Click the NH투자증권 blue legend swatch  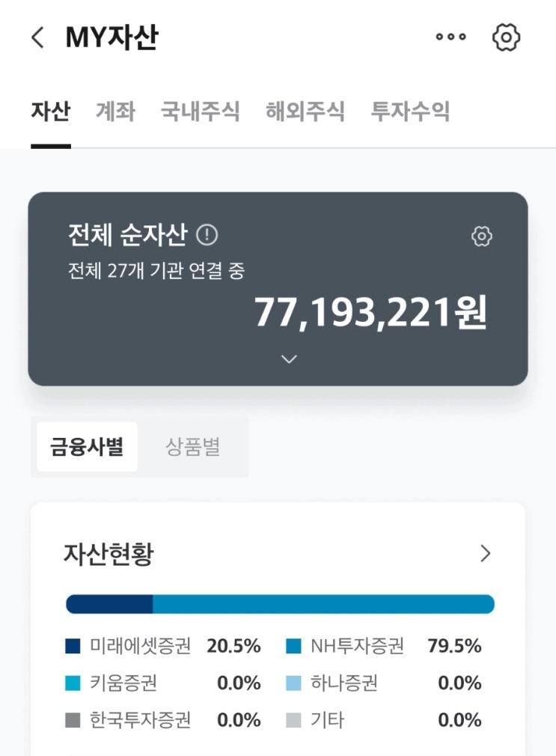click(293, 646)
